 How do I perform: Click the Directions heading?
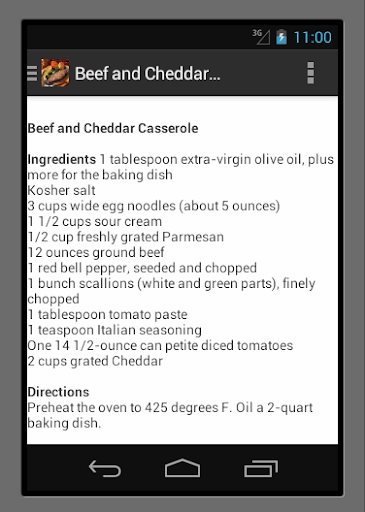click(x=58, y=392)
